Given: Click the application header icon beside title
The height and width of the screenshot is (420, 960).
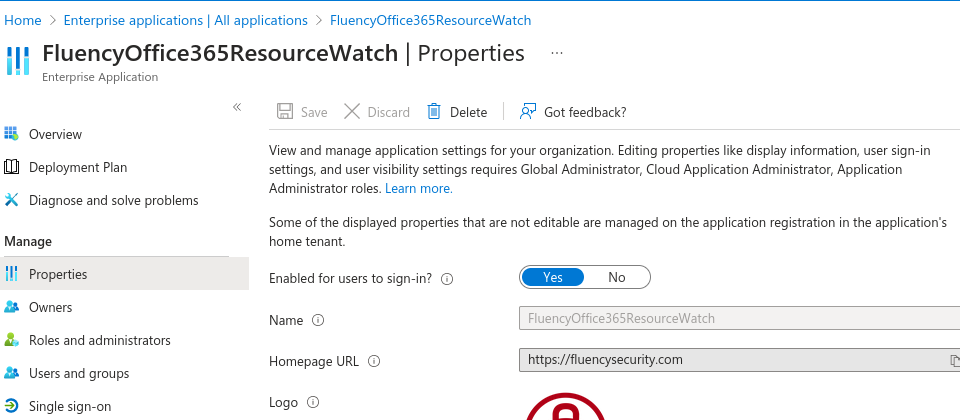Looking at the screenshot, I should 18,61.
